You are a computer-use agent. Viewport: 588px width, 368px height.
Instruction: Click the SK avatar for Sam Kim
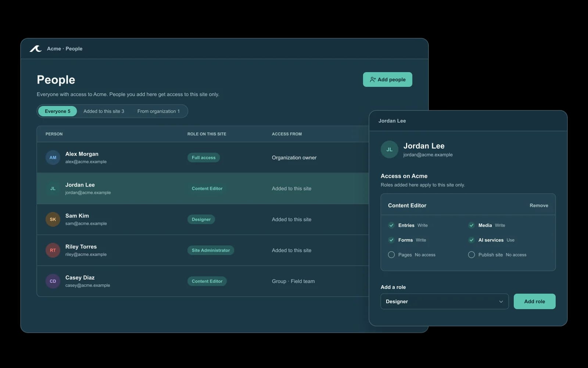53,219
